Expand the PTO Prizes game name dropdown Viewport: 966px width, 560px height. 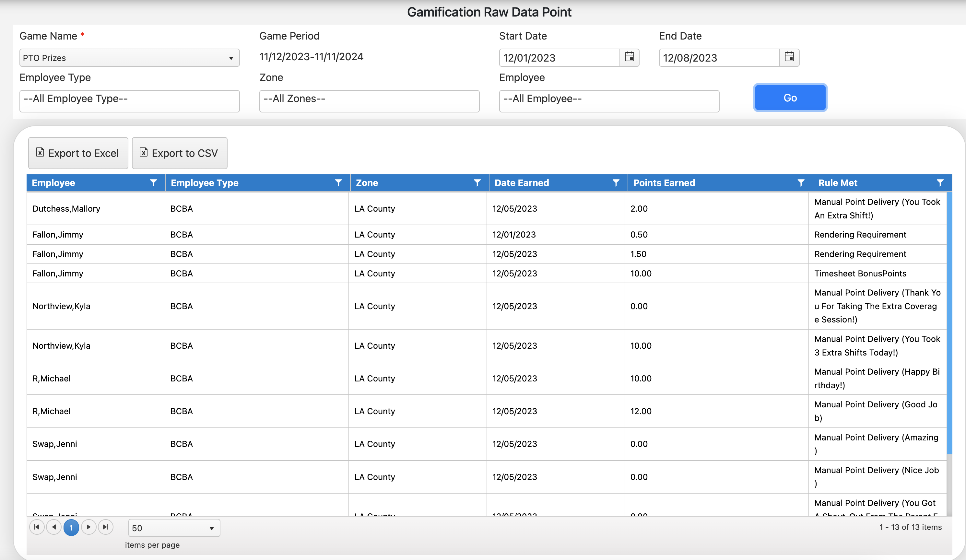(x=129, y=58)
